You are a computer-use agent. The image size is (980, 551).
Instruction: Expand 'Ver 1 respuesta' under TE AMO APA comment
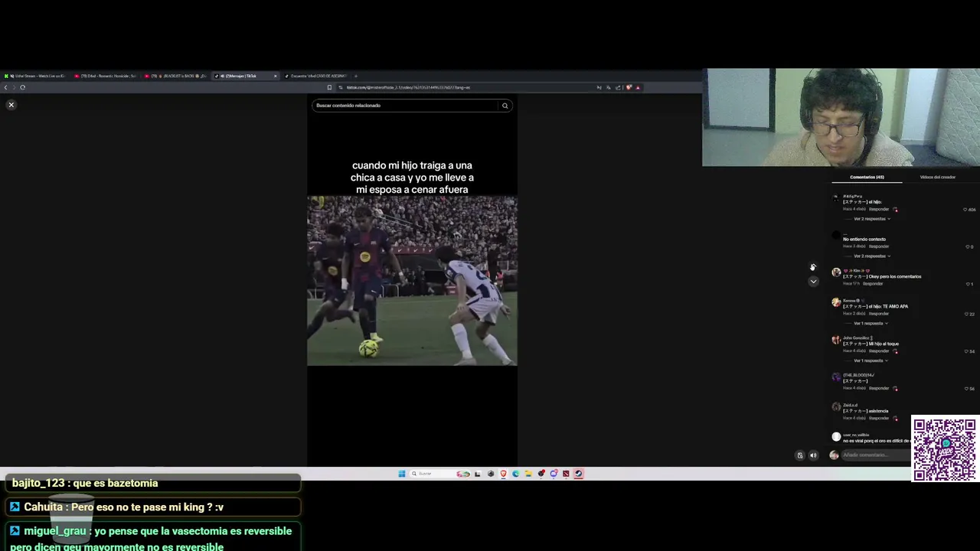(870, 323)
